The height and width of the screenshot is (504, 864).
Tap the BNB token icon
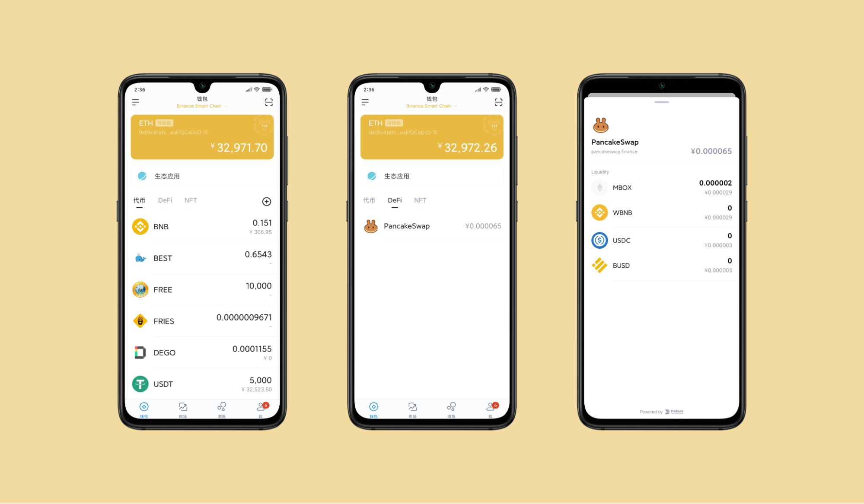139,226
